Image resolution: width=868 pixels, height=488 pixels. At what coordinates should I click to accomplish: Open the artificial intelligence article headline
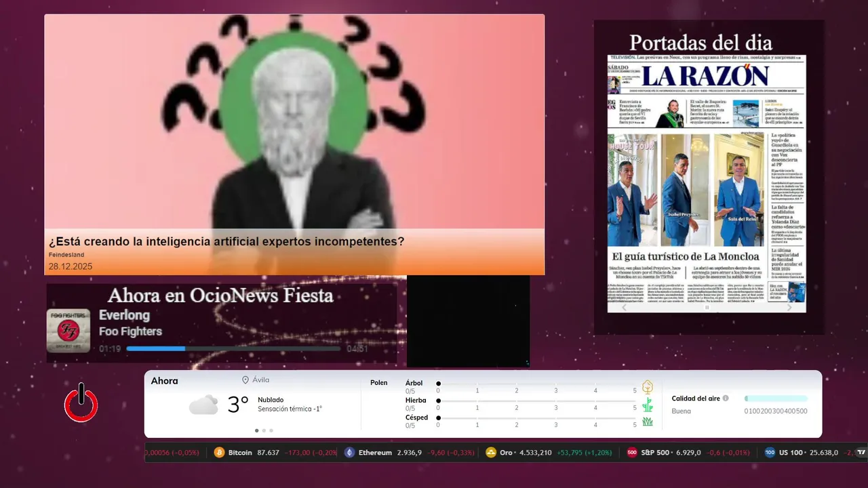pos(226,241)
